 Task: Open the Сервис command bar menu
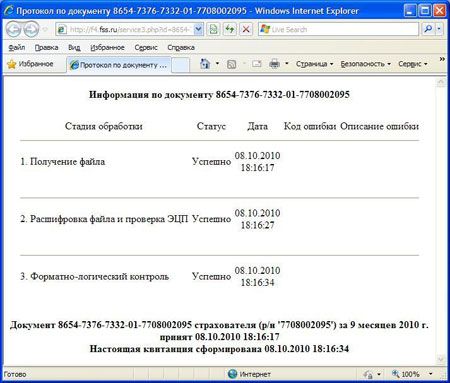coord(413,64)
